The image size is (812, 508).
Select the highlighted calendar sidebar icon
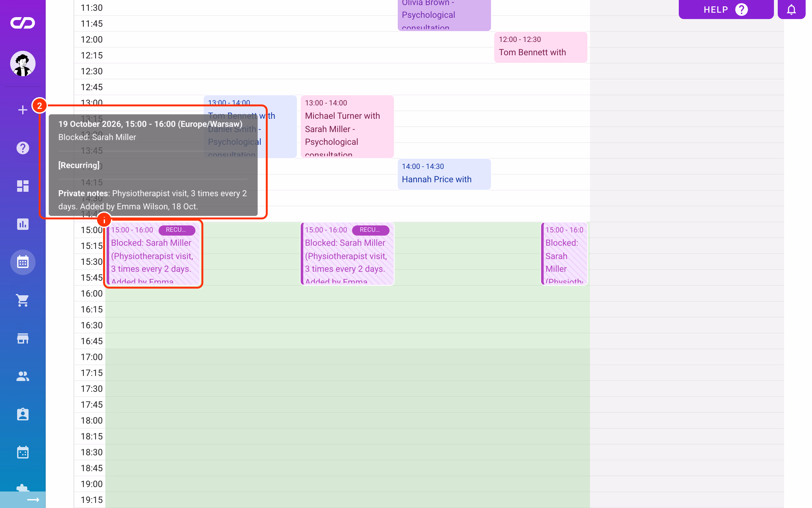pyautogui.click(x=23, y=262)
